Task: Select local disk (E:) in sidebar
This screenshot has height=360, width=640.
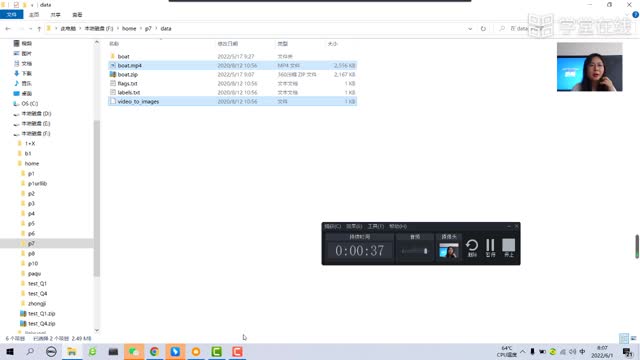Action: [36, 123]
